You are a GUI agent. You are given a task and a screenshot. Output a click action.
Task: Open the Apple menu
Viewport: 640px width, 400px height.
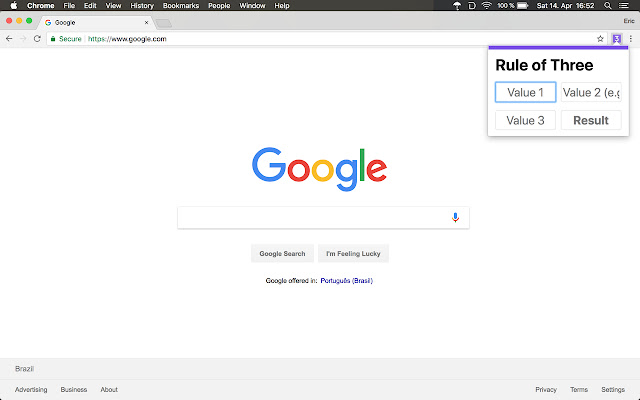point(13,6)
